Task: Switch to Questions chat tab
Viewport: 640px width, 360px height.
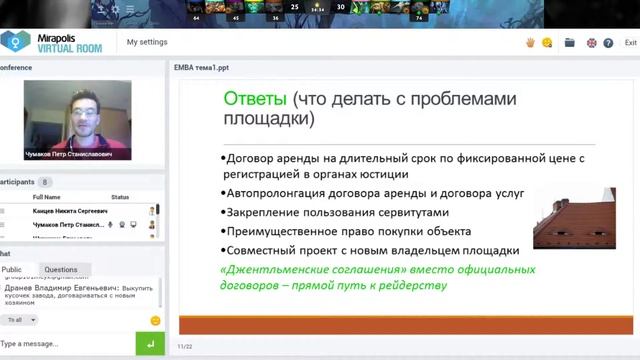Action: coord(61,269)
